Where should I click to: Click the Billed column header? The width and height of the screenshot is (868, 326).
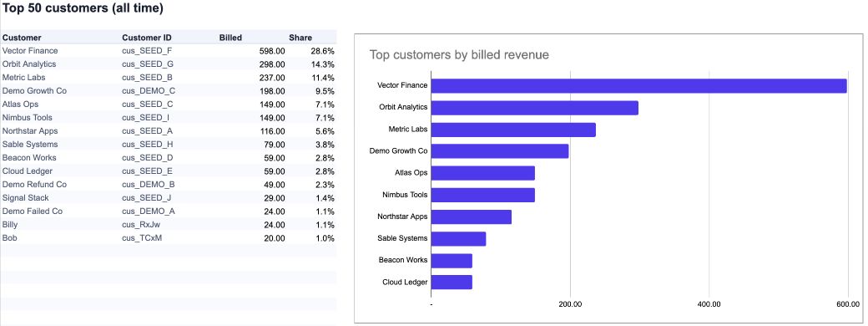(230, 38)
